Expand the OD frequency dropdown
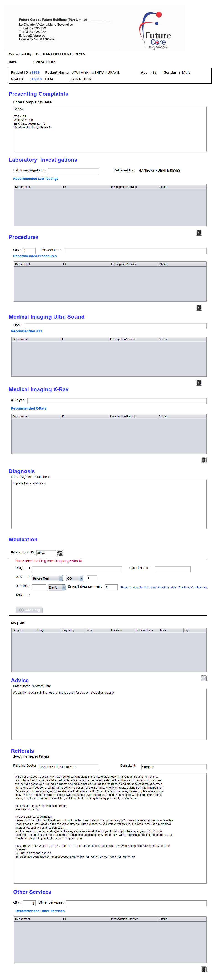This screenshot has width=212, height=980. (75, 578)
